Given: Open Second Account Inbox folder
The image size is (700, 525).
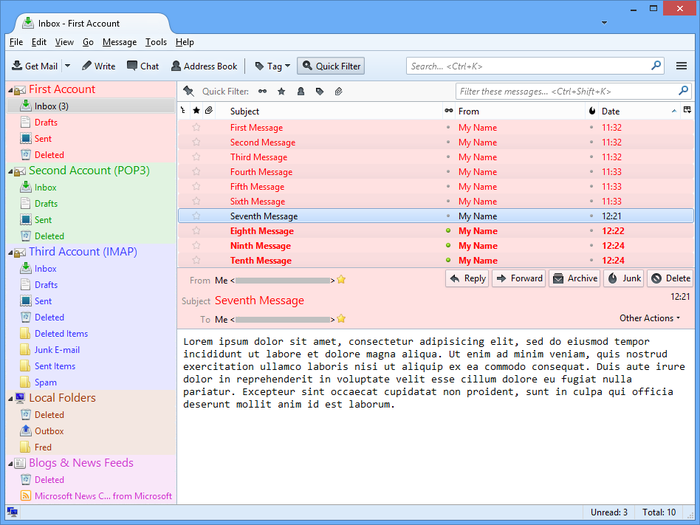Looking at the screenshot, I should 46,188.
